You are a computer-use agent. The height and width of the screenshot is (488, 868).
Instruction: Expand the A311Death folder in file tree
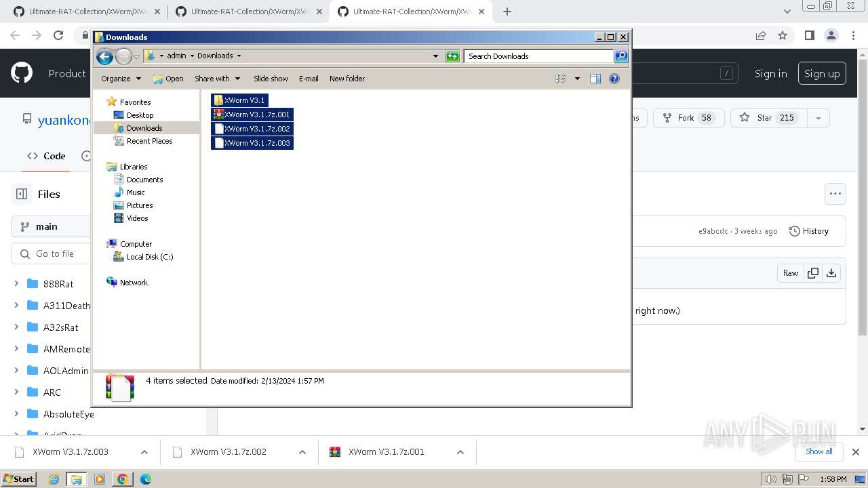(x=16, y=306)
